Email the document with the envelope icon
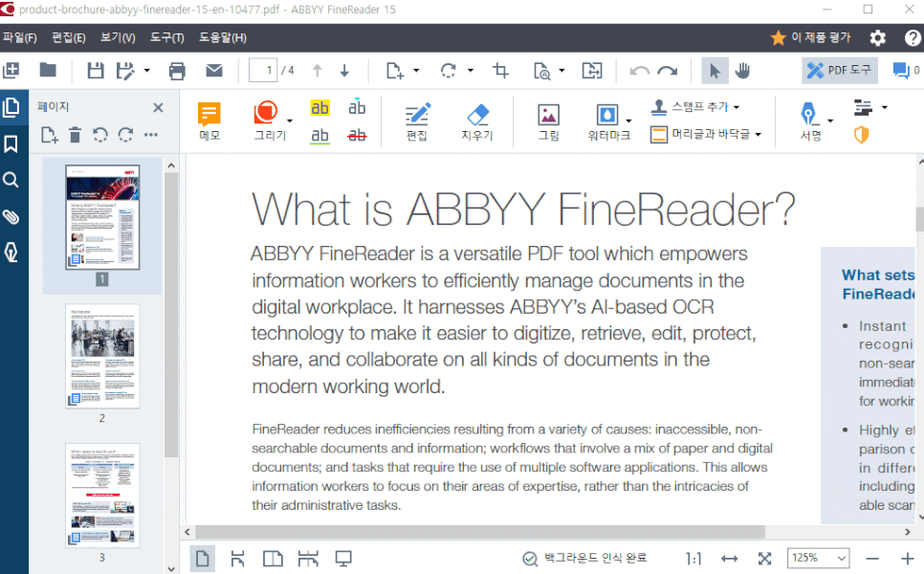Image resolution: width=924 pixels, height=574 pixels. (x=214, y=71)
